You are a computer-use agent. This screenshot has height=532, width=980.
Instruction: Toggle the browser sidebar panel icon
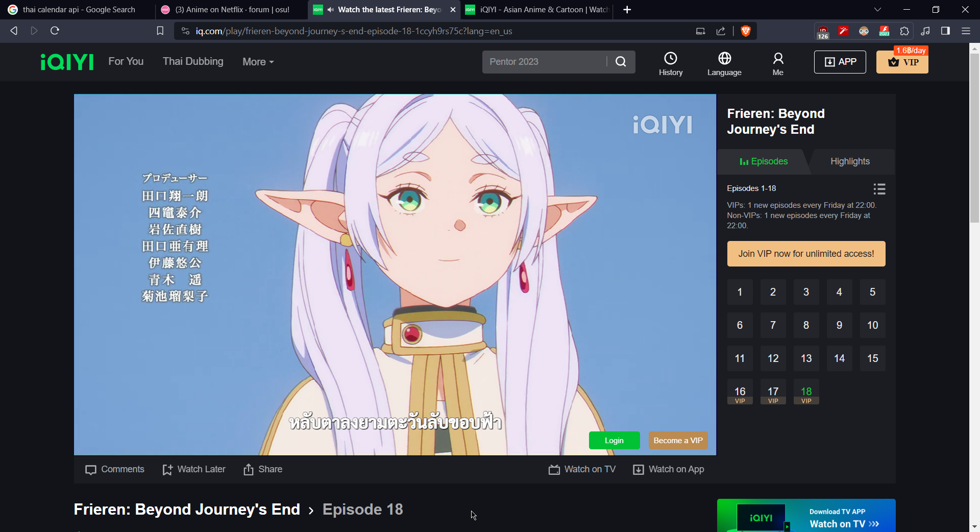(x=945, y=31)
